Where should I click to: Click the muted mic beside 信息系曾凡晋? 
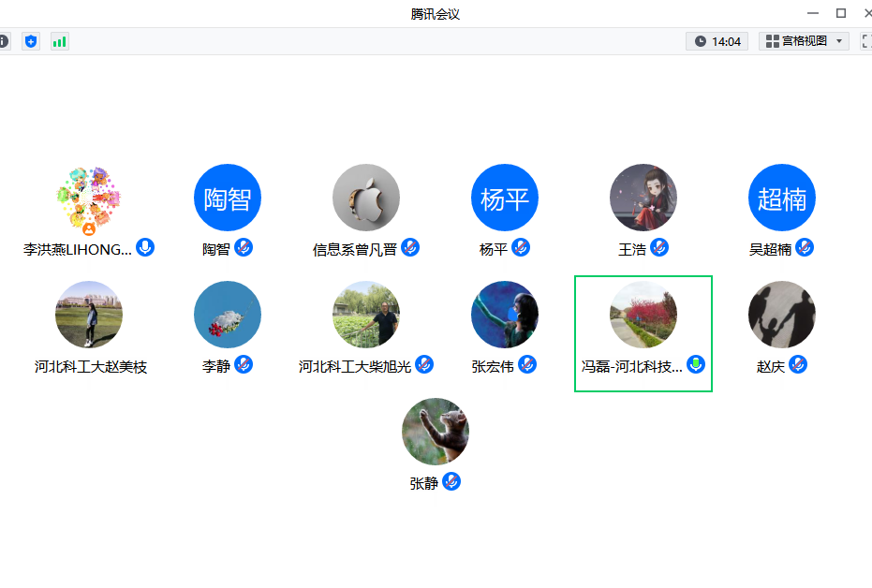point(410,247)
